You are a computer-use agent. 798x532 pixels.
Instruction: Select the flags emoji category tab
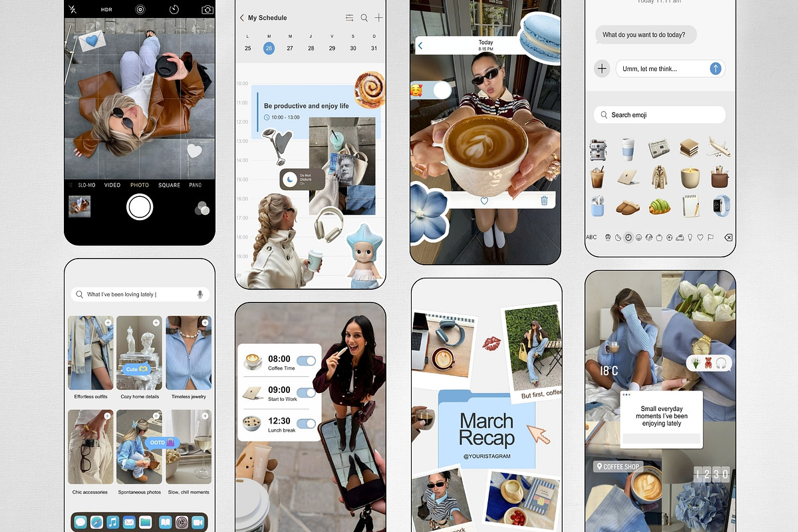(x=710, y=237)
